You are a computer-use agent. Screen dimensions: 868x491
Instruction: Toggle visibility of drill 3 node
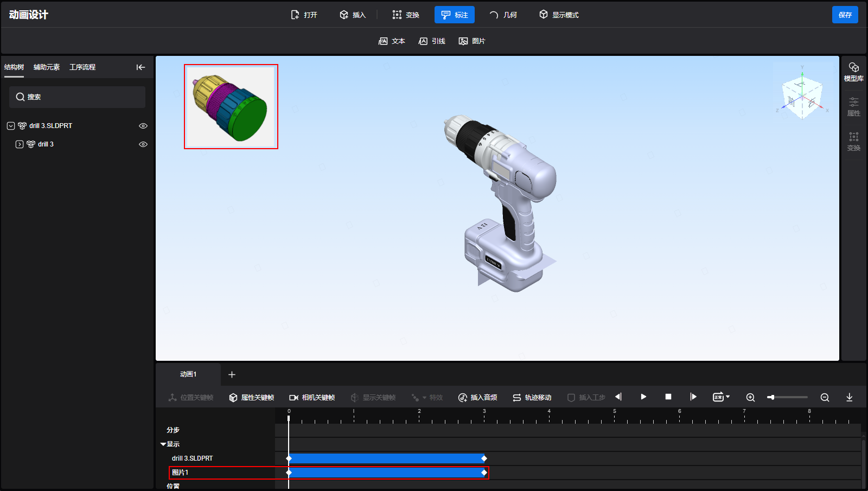coord(143,144)
